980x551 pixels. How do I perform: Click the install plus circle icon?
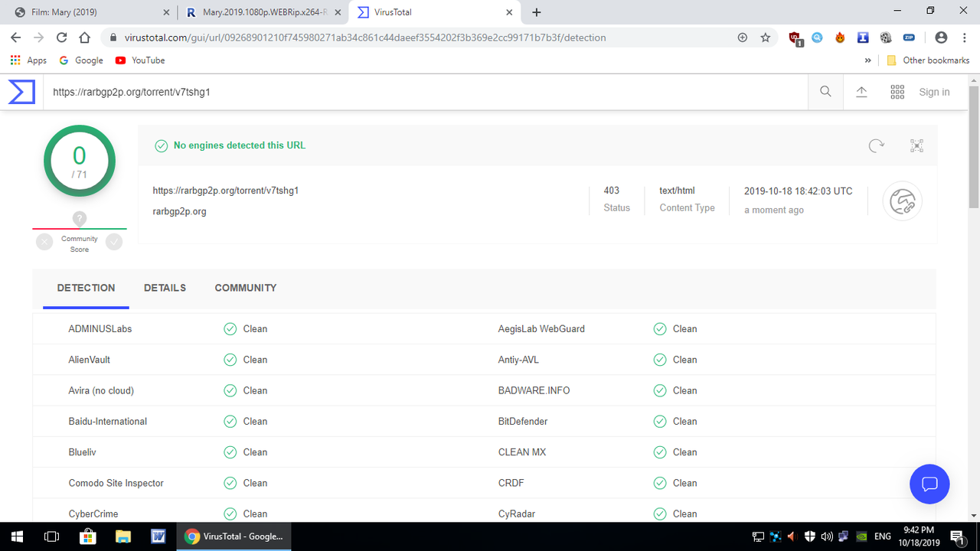click(x=742, y=37)
